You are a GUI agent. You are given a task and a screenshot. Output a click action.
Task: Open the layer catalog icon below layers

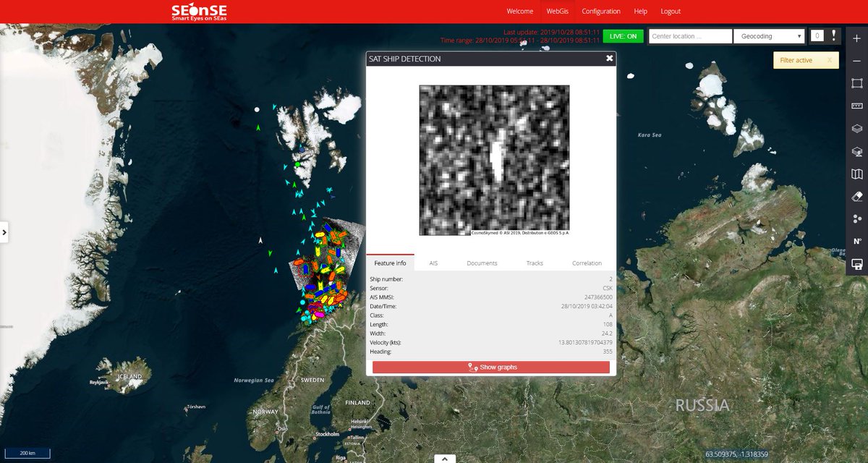tap(857, 152)
